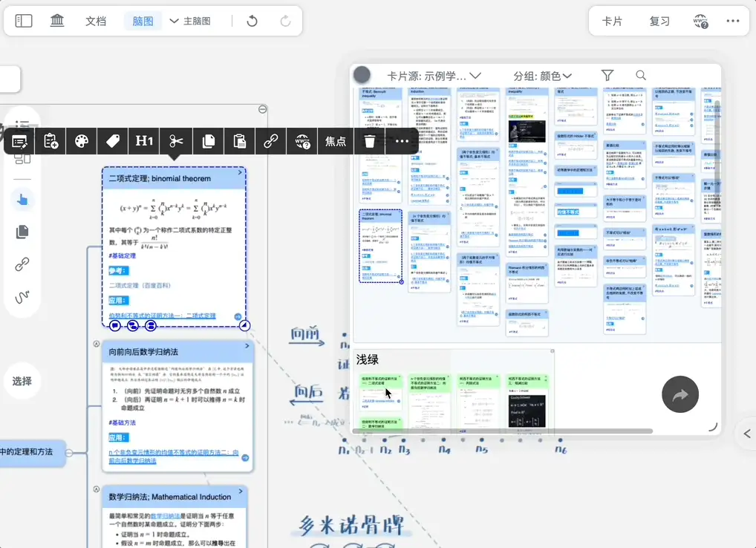Collapse the branch with minus circle atop the group
The width and height of the screenshot is (756, 548).
pos(262,109)
